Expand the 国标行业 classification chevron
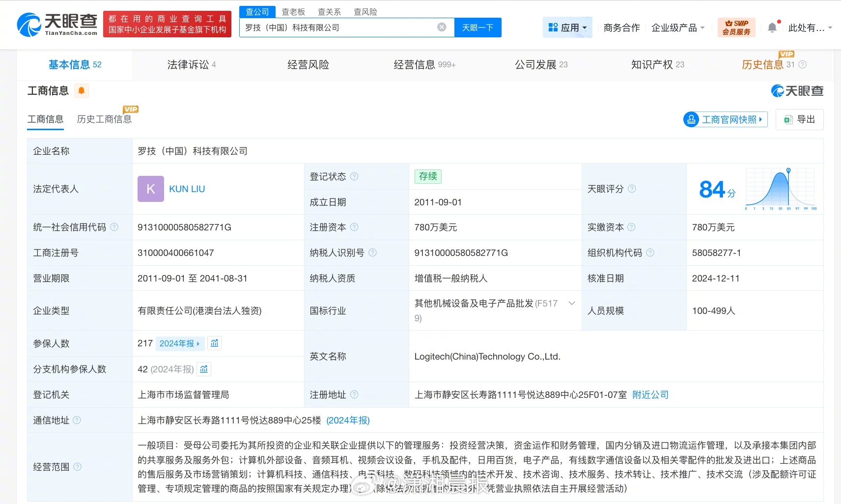This screenshot has height=504, width=841. pyautogui.click(x=571, y=303)
